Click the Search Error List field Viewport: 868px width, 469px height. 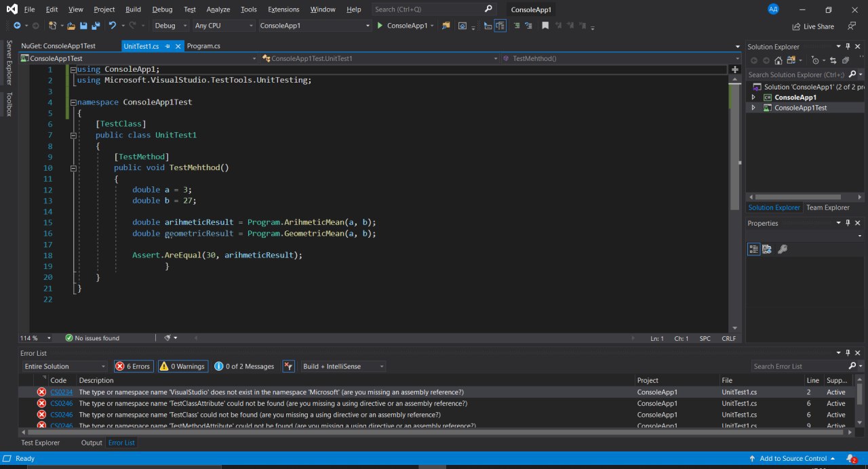click(799, 366)
